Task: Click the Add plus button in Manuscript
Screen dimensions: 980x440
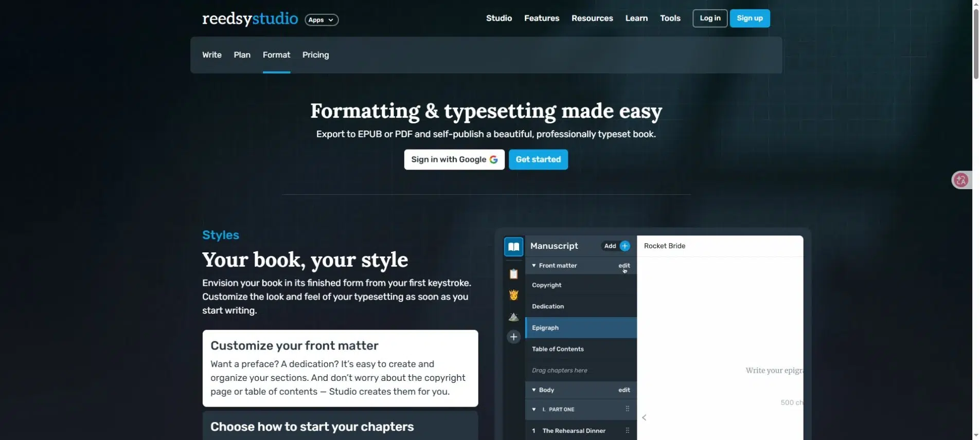Action: tap(617, 246)
